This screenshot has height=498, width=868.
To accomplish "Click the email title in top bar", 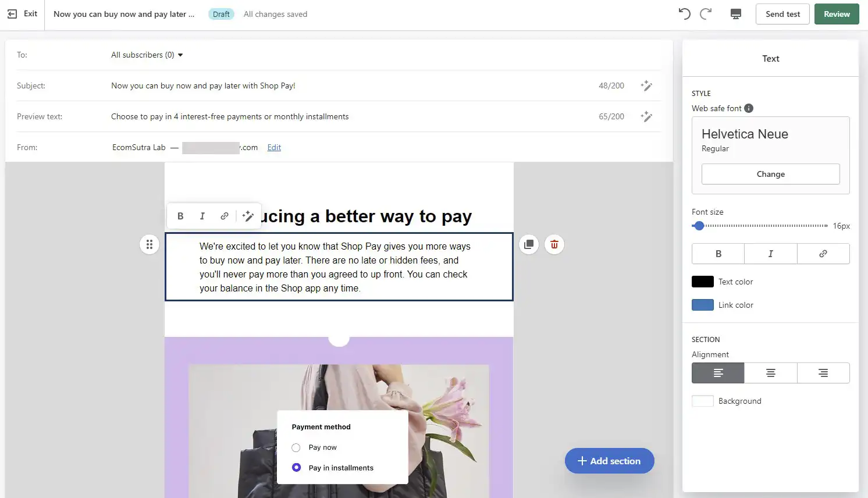I will pyautogui.click(x=124, y=14).
